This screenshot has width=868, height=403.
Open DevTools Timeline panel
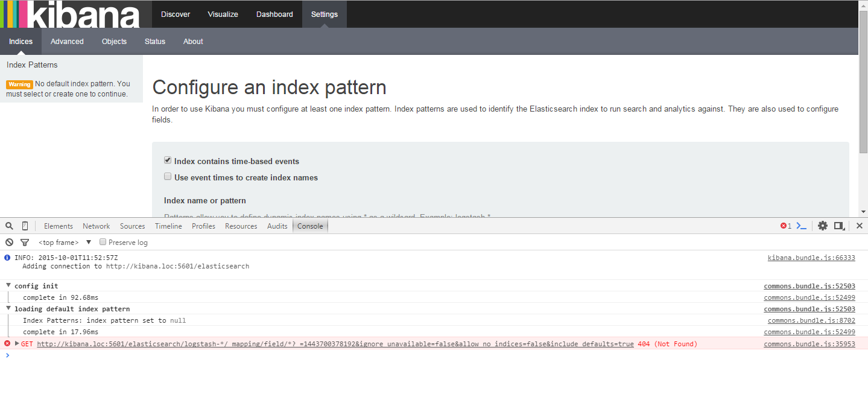tap(168, 226)
